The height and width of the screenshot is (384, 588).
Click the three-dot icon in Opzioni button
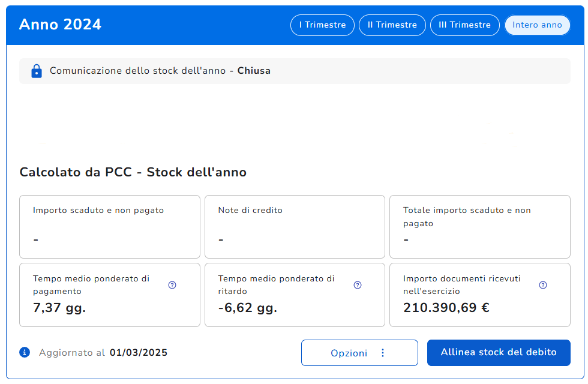pos(383,353)
